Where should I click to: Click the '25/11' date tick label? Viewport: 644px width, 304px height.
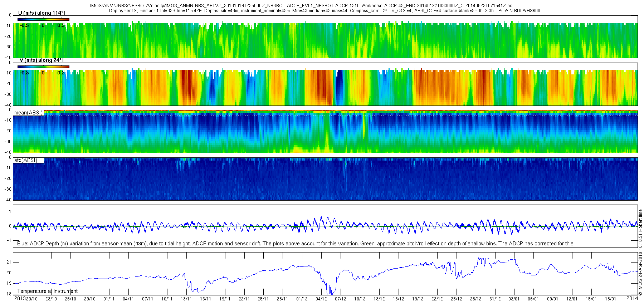263,299
